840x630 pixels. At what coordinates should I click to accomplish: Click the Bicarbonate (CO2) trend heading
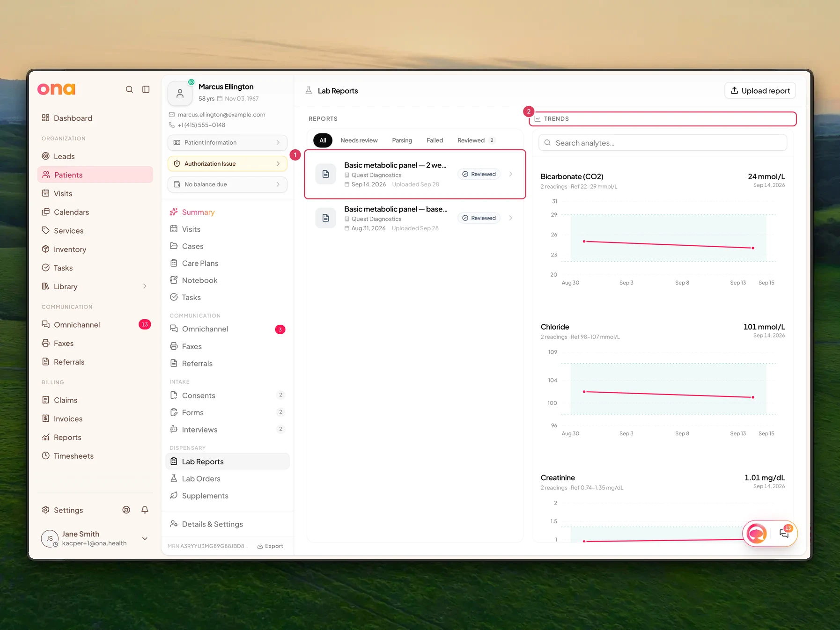pyautogui.click(x=572, y=176)
